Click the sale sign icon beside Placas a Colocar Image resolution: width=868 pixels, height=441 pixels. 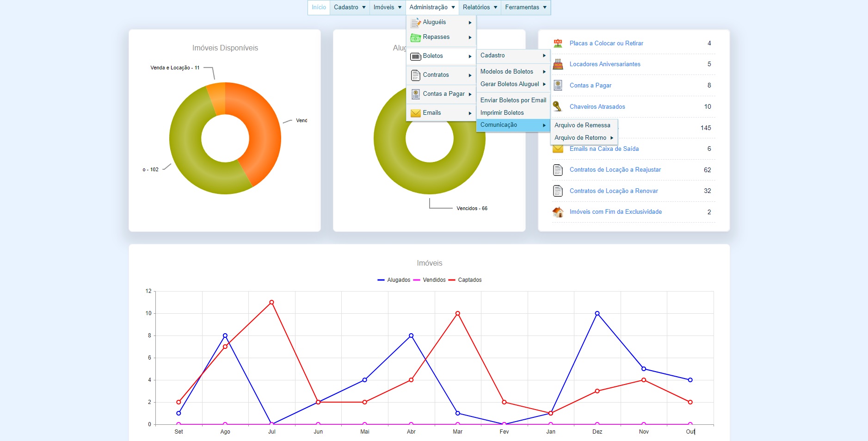coord(558,43)
